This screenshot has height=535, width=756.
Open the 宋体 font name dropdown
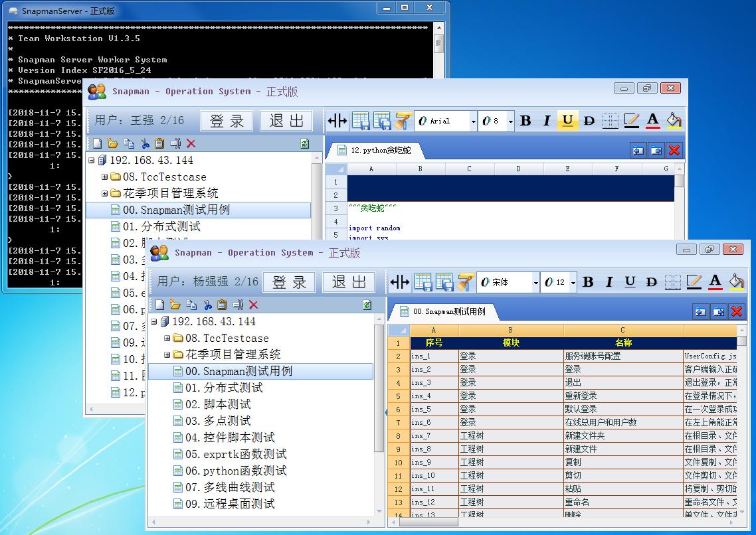pyautogui.click(x=535, y=283)
